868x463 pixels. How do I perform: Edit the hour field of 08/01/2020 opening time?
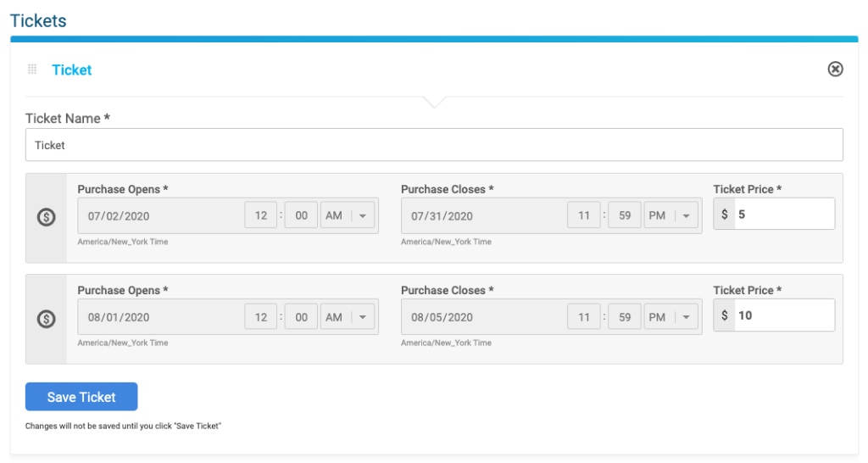click(261, 317)
